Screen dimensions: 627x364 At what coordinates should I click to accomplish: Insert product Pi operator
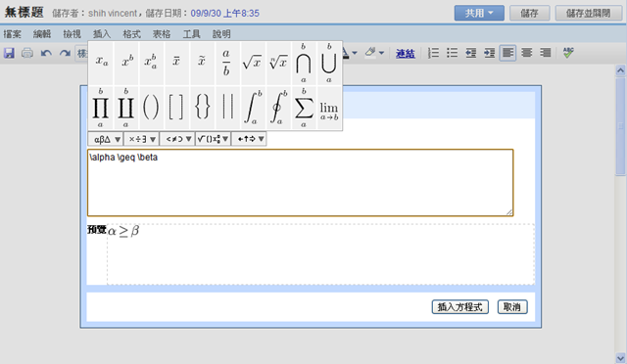coord(101,108)
